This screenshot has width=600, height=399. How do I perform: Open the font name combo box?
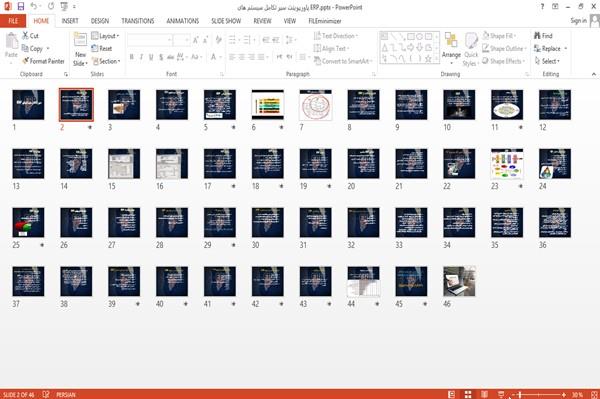pos(149,40)
